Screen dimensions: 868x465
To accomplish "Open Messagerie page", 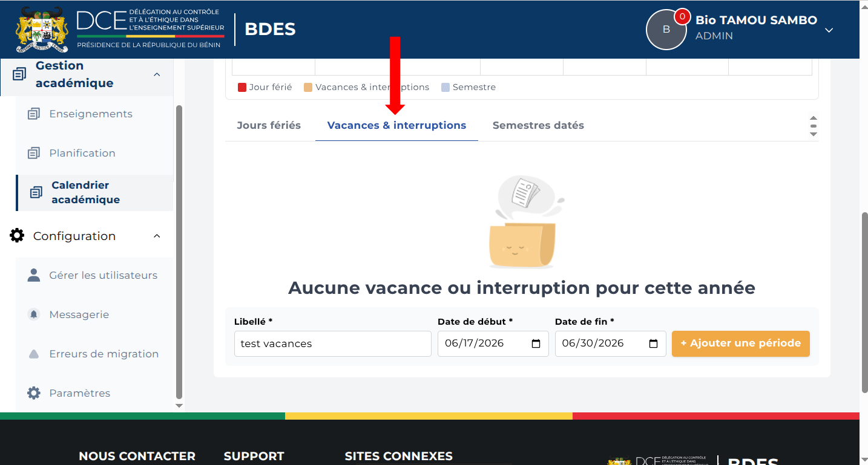I will coord(79,314).
